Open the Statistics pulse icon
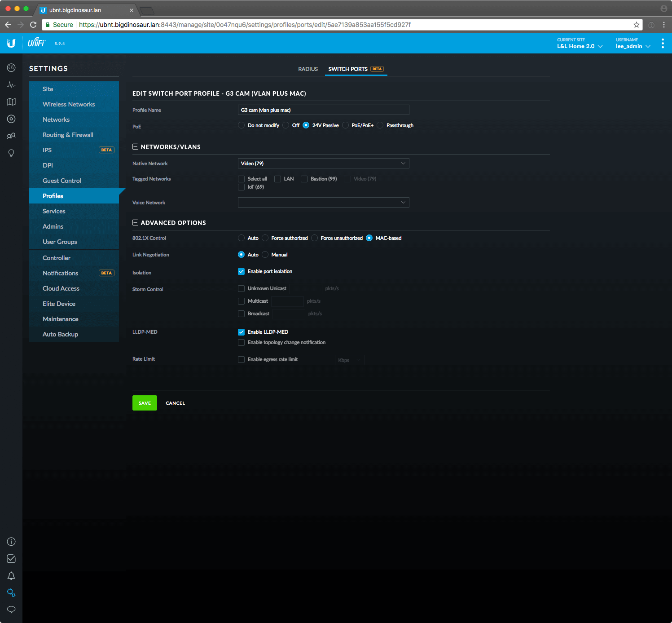This screenshot has height=623, width=672. pos(11,85)
